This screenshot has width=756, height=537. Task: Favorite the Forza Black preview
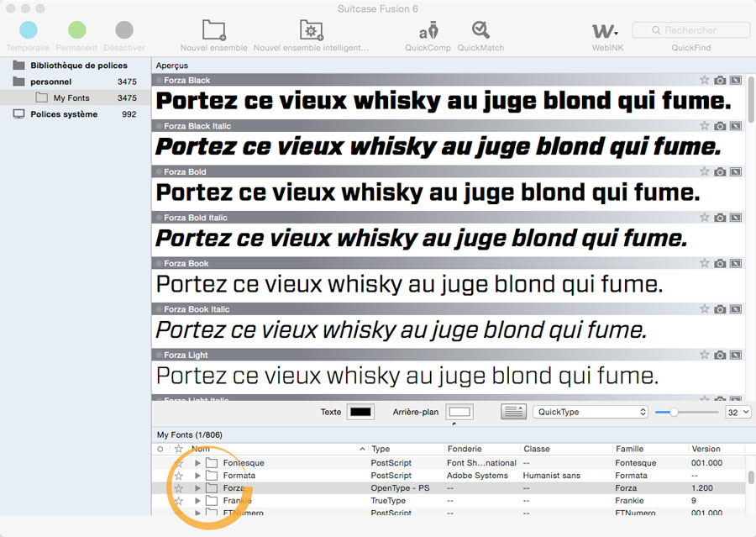coord(705,80)
